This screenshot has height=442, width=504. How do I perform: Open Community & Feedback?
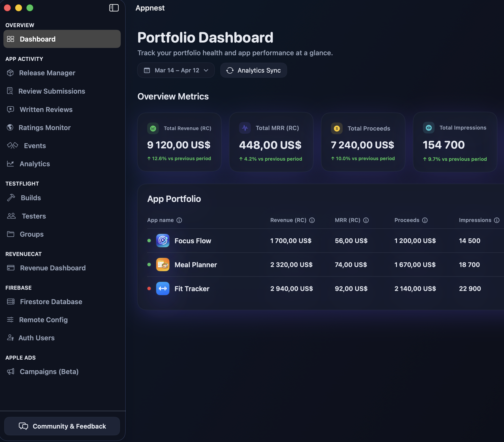coord(62,426)
